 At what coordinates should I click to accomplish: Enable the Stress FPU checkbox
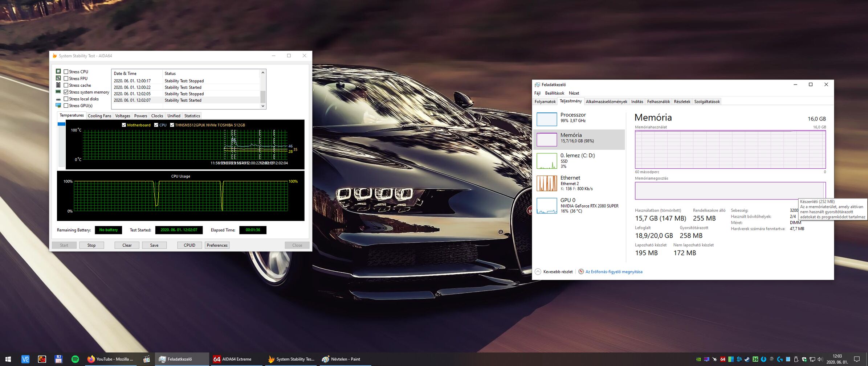click(x=66, y=78)
